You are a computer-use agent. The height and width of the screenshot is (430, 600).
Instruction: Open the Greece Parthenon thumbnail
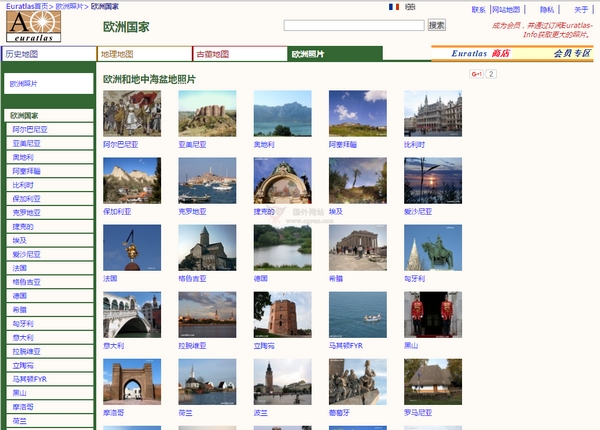pyautogui.click(x=358, y=248)
